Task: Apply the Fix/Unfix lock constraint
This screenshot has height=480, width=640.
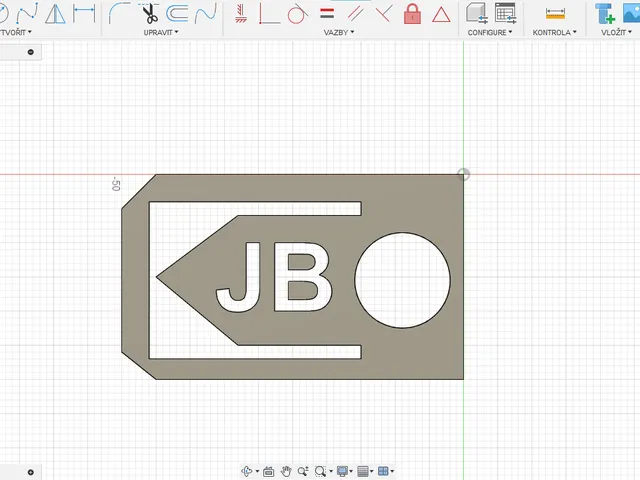Action: coord(412,14)
